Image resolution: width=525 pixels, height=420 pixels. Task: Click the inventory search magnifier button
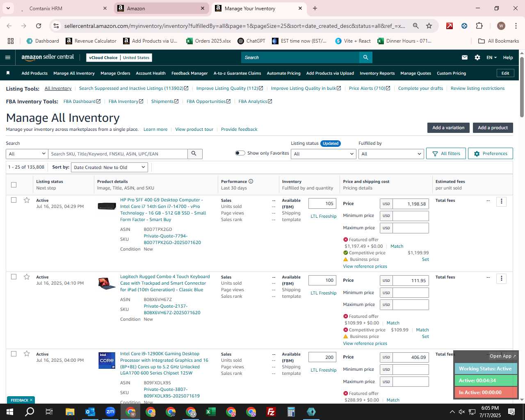tap(194, 154)
